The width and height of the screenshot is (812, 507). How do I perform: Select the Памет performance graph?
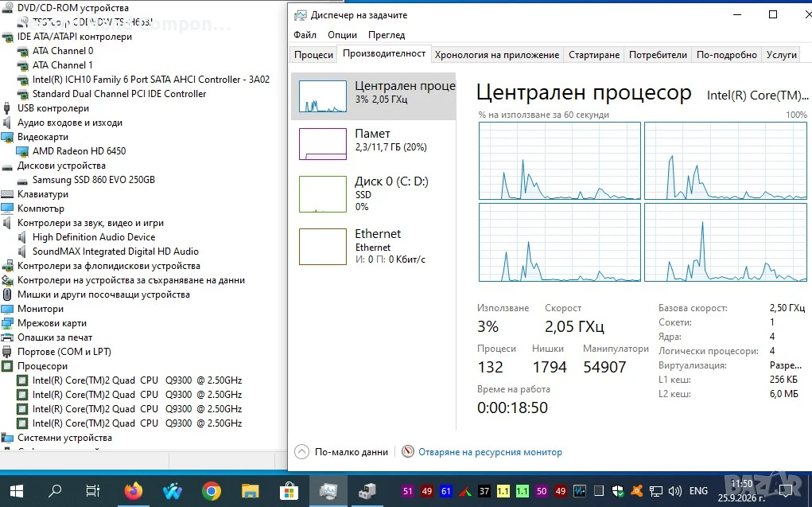(x=323, y=143)
